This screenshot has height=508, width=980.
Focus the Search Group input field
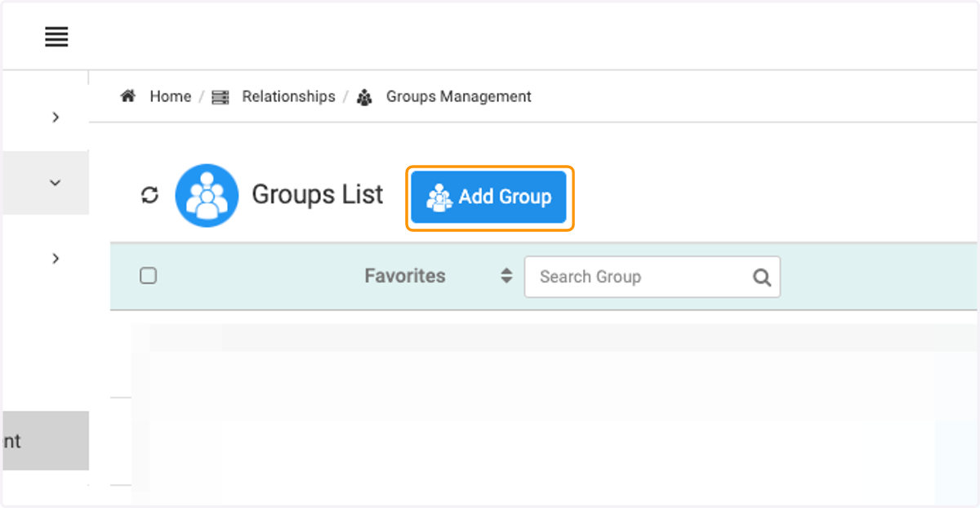coord(652,277)
